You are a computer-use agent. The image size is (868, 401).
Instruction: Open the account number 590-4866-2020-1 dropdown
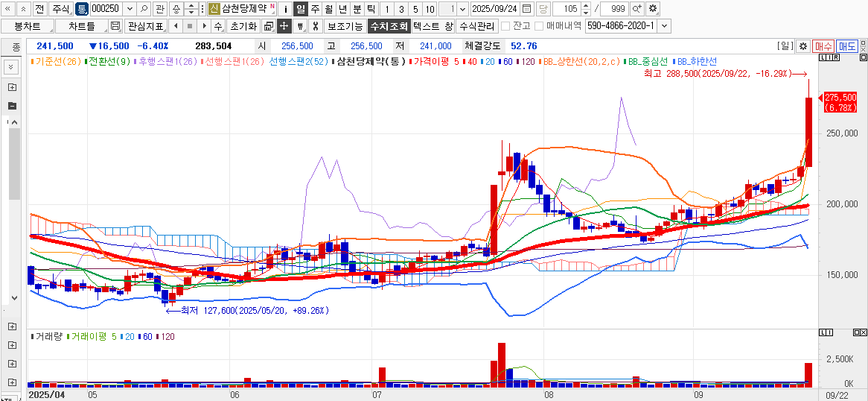click(x=664, y=26)
